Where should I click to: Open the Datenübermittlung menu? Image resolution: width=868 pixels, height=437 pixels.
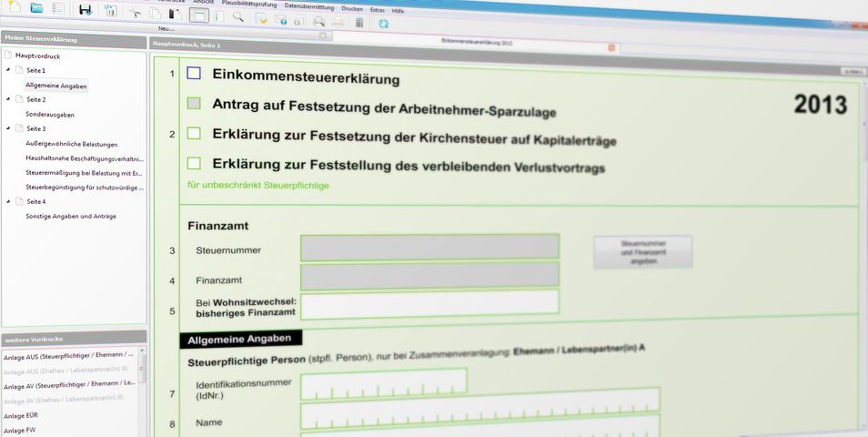click(x=308, y=5)
